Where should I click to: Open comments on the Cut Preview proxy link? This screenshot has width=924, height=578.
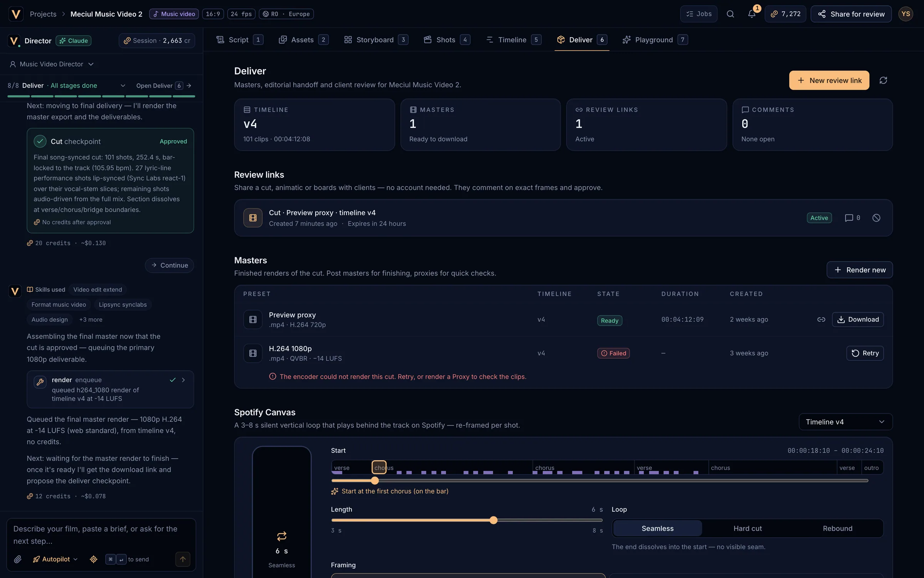[852, 218]
